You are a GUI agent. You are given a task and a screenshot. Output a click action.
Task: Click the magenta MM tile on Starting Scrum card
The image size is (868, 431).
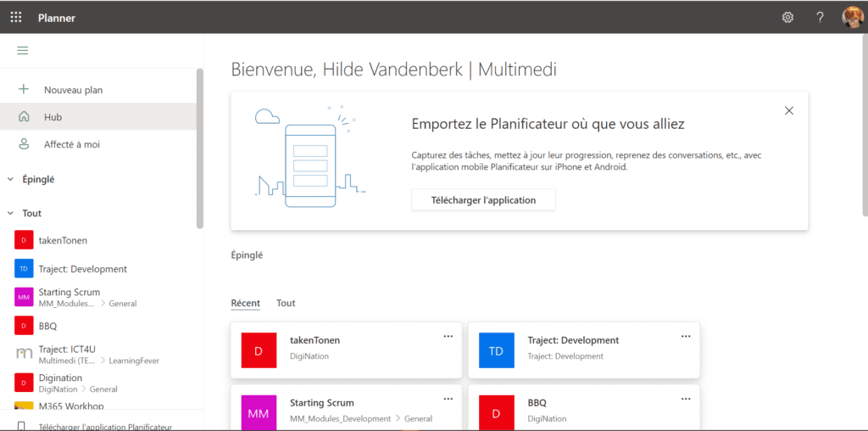(x=259, y=412)
